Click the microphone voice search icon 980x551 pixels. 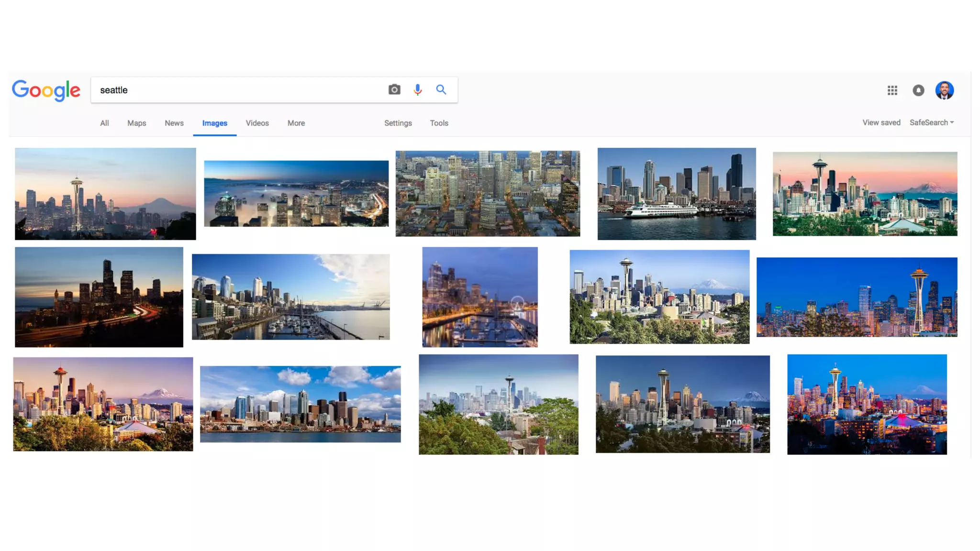tap(418, 89)
